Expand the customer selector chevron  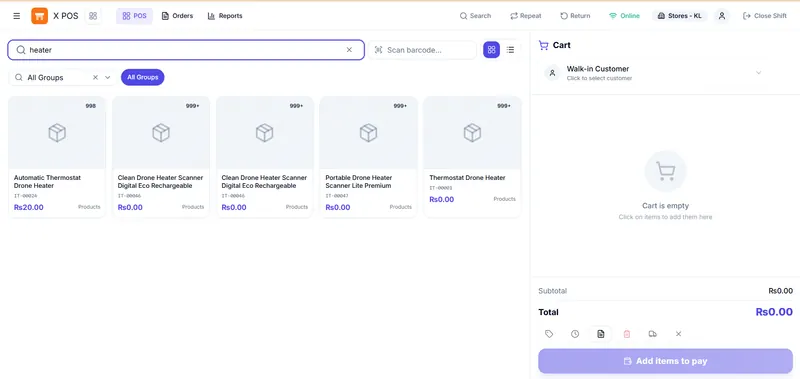tap(758, 73)
